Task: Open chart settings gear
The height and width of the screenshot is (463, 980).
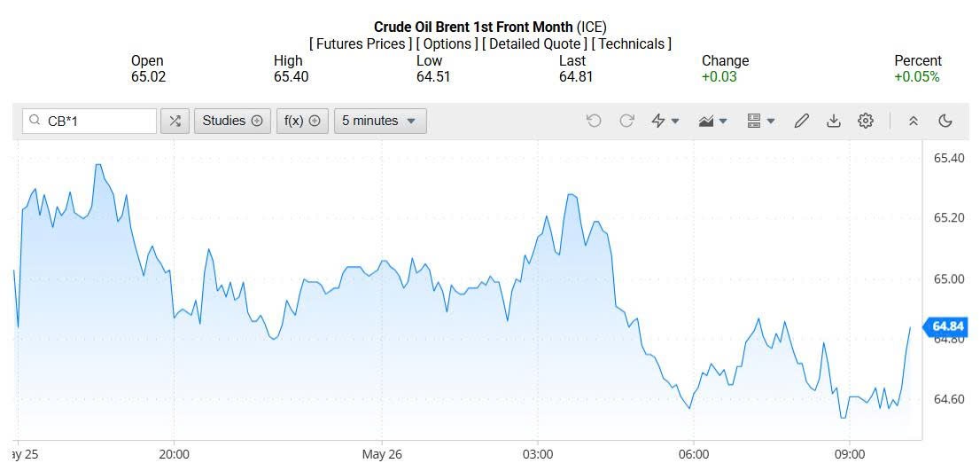Action: (x=866, y=121)
